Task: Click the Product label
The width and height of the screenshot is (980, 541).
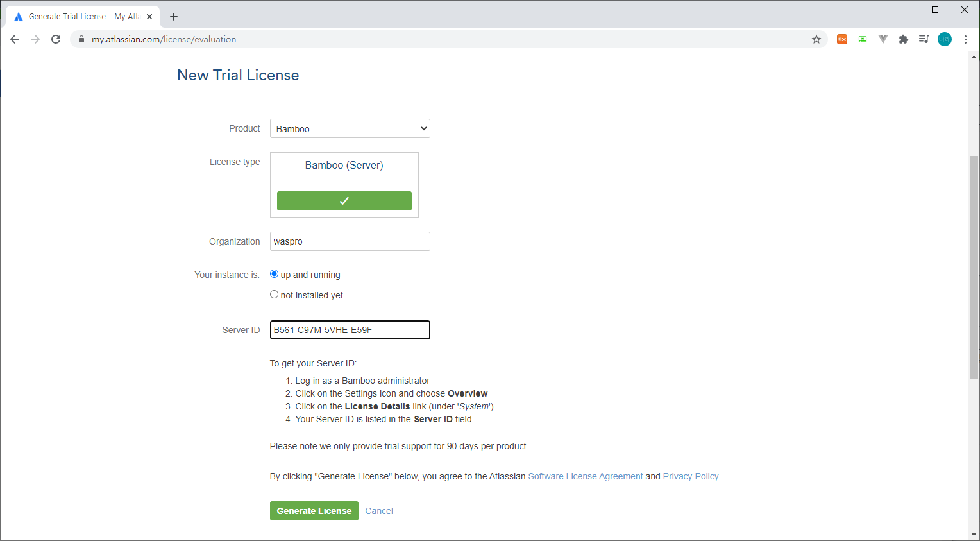Action: [x=244, y=128]
